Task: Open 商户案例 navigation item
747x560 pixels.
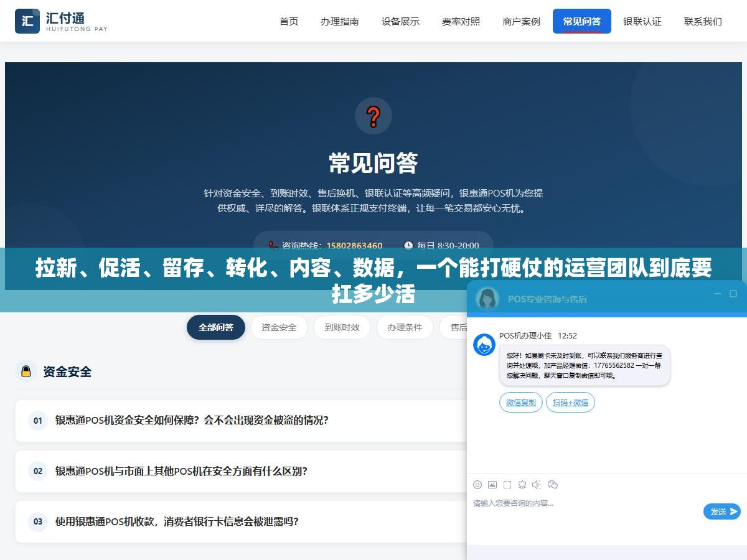Action: pyautogui.click(x=522, y=21)
